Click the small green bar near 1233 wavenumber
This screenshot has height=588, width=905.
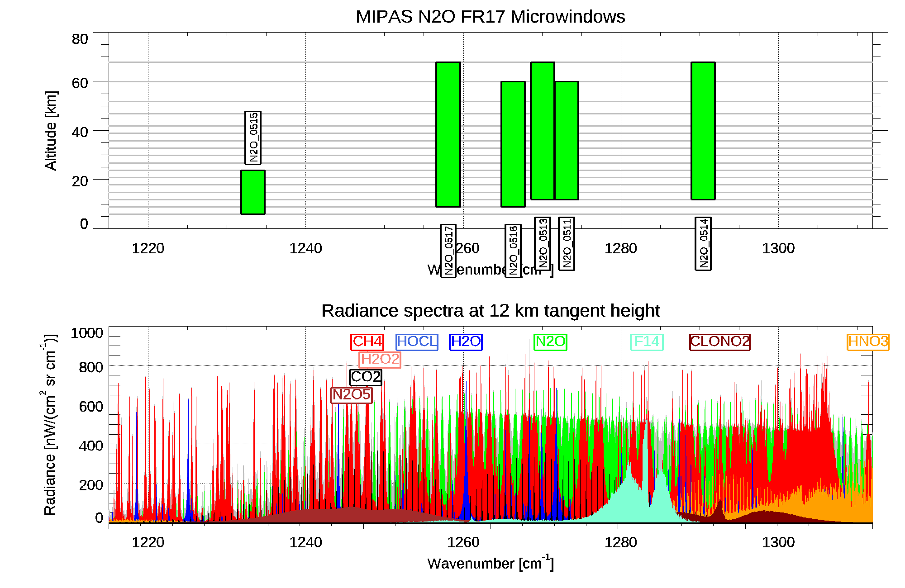[253, 192]
